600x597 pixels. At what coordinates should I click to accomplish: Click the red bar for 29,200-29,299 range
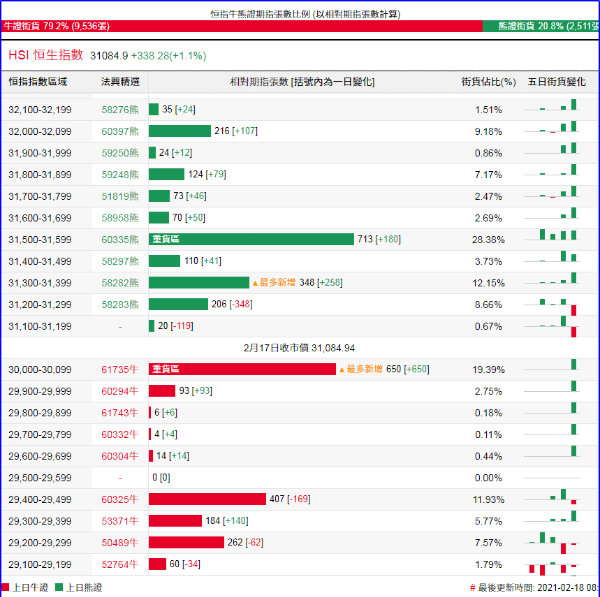pos(186,542)
